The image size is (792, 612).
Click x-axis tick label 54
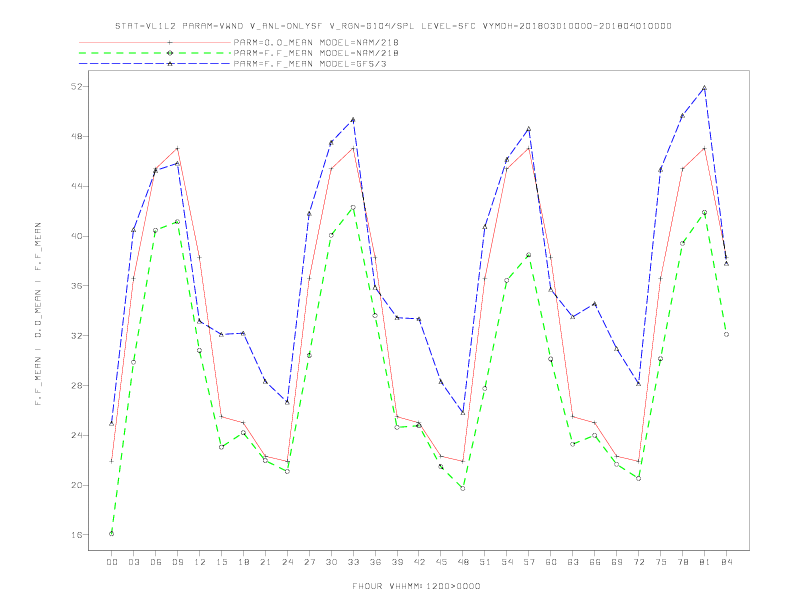click(x=507, y=562)
